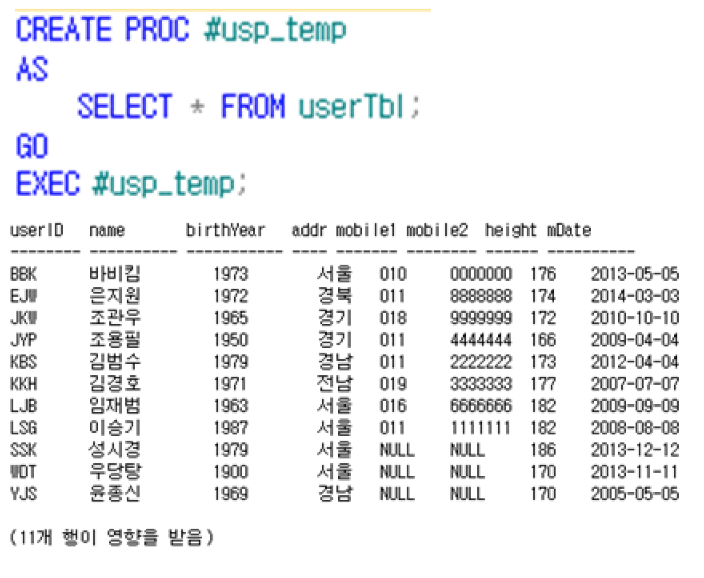Click the date 2010-10-10

pyautogui.click(x=635, y=318)
